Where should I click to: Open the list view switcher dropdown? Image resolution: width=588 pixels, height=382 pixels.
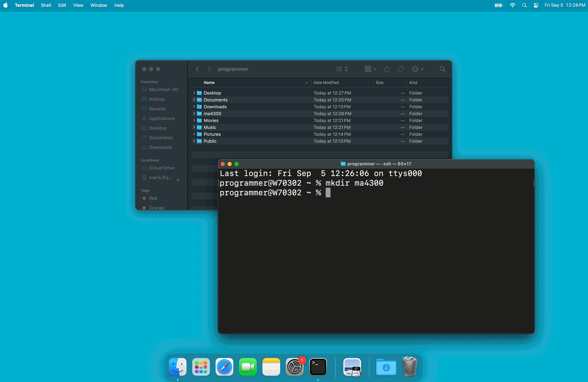[342, 69]
